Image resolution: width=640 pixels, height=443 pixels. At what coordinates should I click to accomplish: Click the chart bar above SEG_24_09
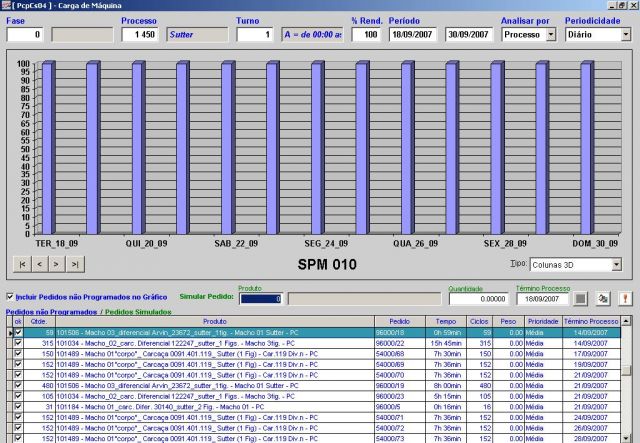(318, 148)
